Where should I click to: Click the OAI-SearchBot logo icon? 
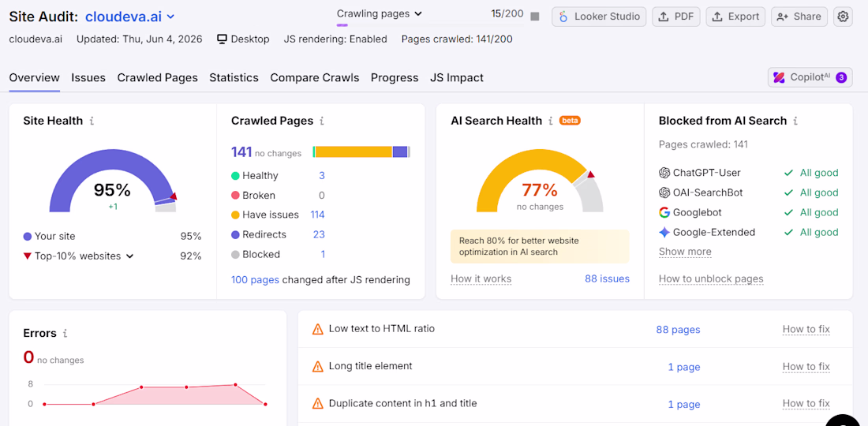coord(664,192)
